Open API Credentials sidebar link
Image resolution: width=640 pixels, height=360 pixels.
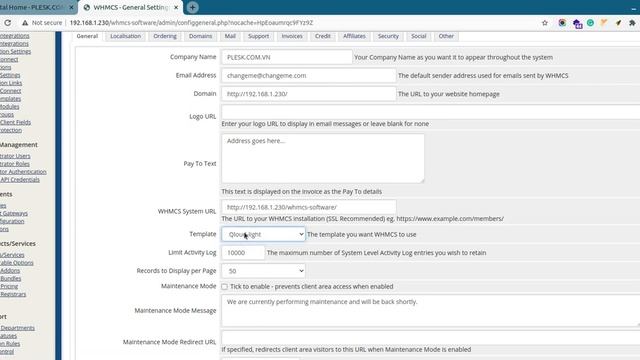click(x=20, y=180)
